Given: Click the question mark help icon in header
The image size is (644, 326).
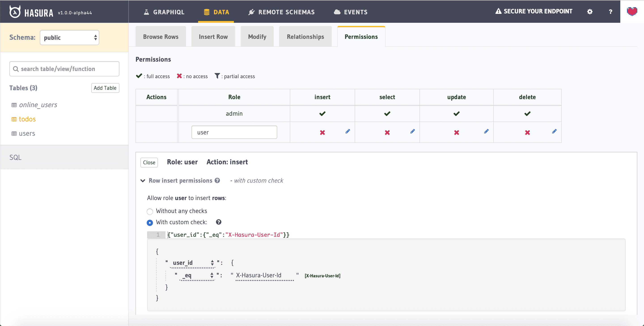Looking at the screenshot, I should pyautogui.click(x=610, y=12).
